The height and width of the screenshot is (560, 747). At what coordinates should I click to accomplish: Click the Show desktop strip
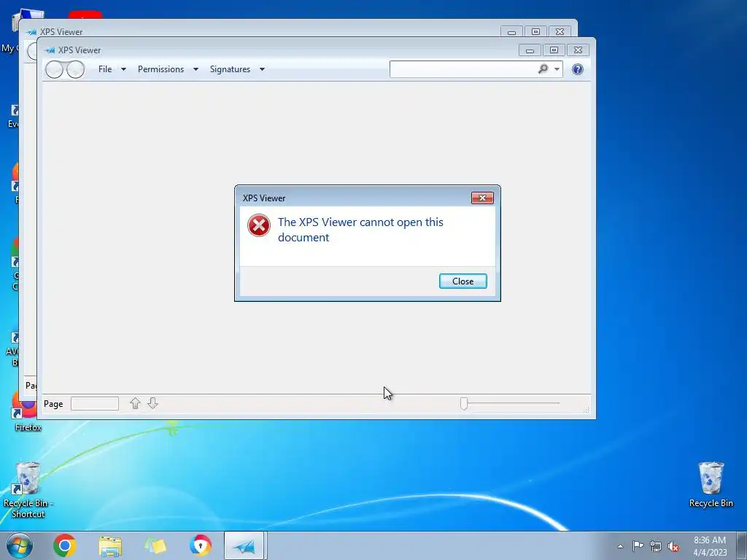pyautogui.click(x=742, y=545)
